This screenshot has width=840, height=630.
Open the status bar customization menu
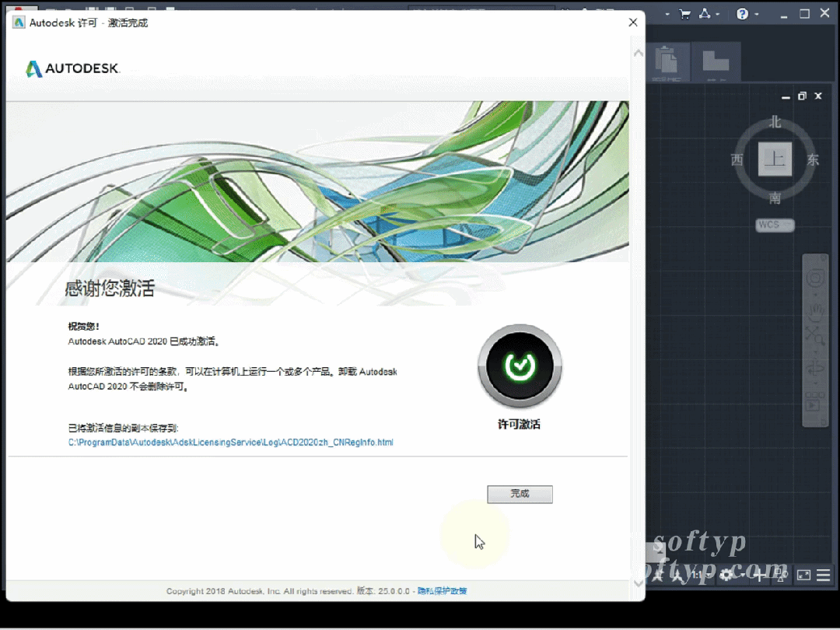click(x=824, y=575)
